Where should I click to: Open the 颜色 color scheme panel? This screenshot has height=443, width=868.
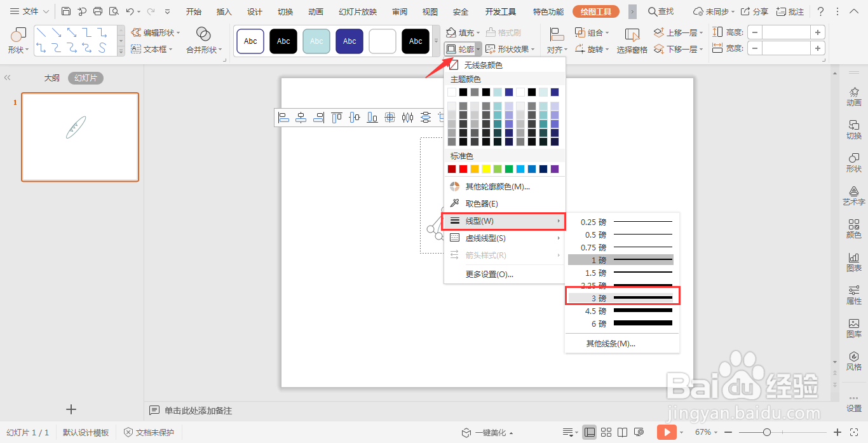854,229
